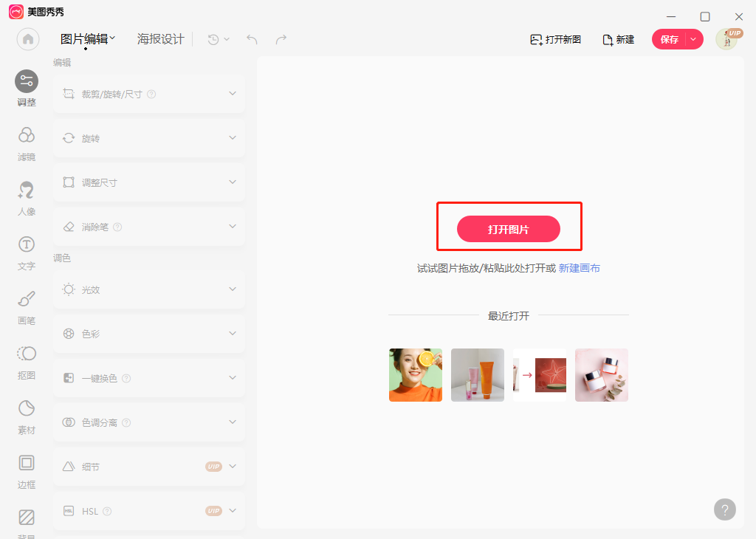Click the help icon next to 一键换色
Screen dimensions: 756x539
pos(126,379)
